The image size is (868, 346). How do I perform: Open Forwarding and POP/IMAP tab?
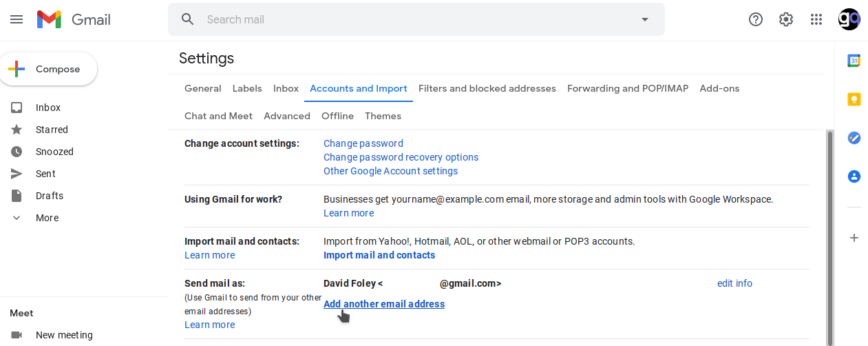tap(628, 88)
